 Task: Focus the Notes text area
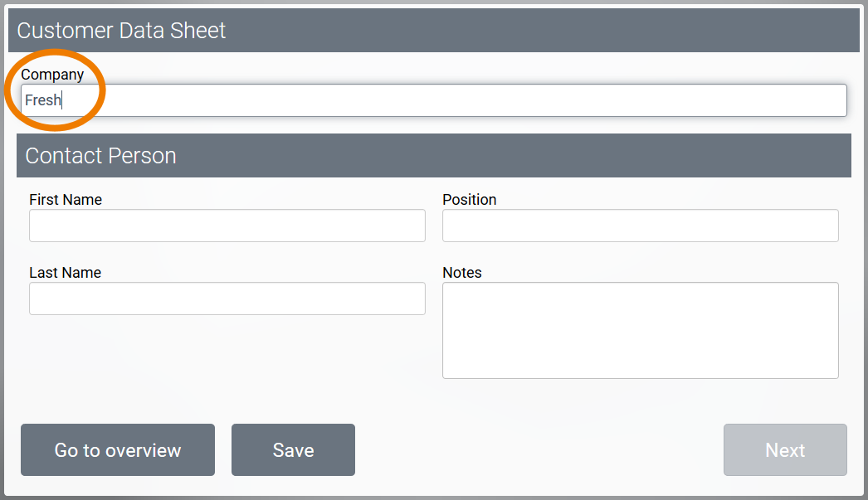(640, 330)
